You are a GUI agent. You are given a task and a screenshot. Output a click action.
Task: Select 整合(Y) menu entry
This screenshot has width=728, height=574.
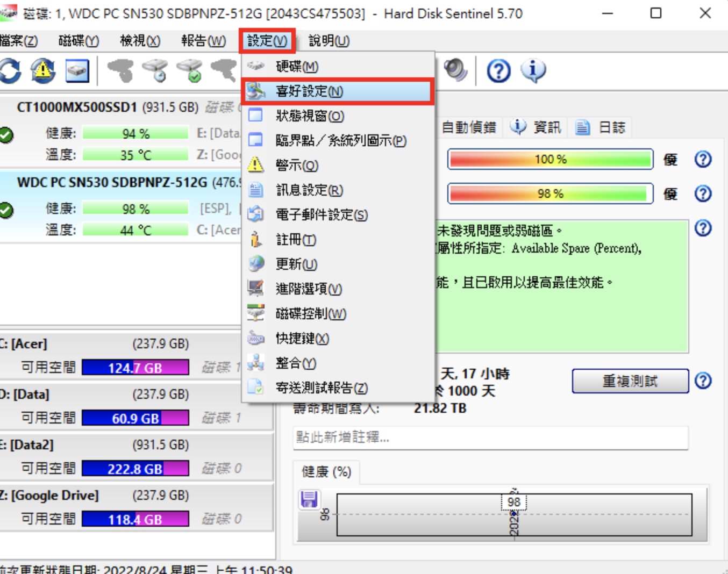(338, 363)
